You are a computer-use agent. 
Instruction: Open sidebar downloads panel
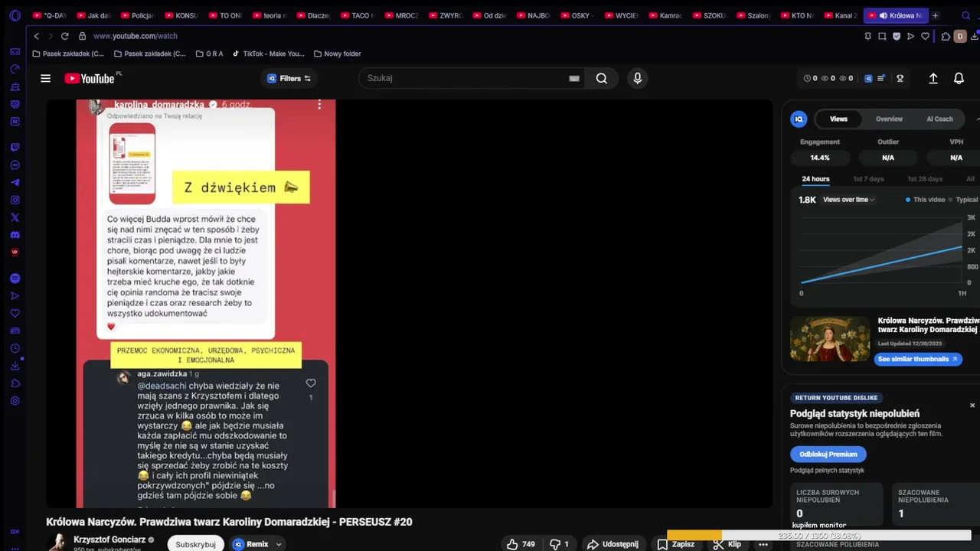[x=15, y=366]
